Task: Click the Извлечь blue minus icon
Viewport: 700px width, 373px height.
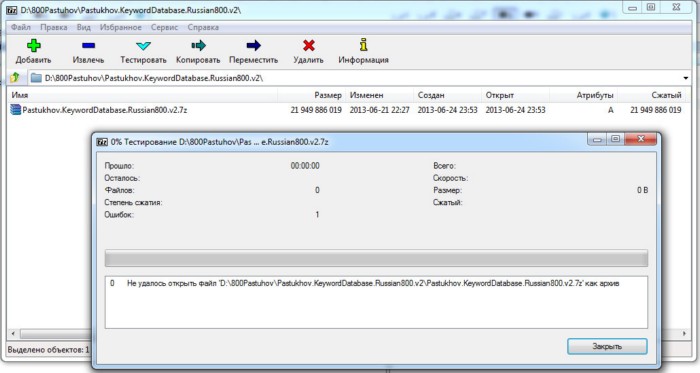Action: pyautogui.click(x=88, y=45)
